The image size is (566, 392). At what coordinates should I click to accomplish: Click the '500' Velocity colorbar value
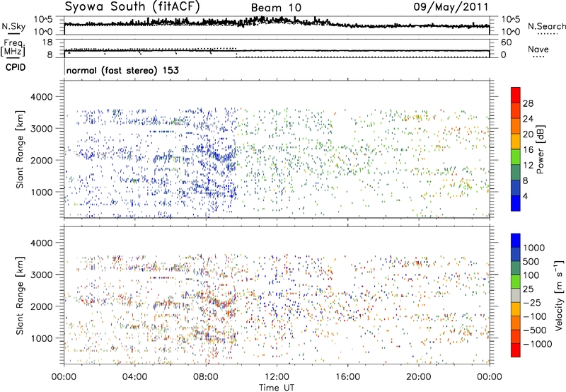click(531, 262)
